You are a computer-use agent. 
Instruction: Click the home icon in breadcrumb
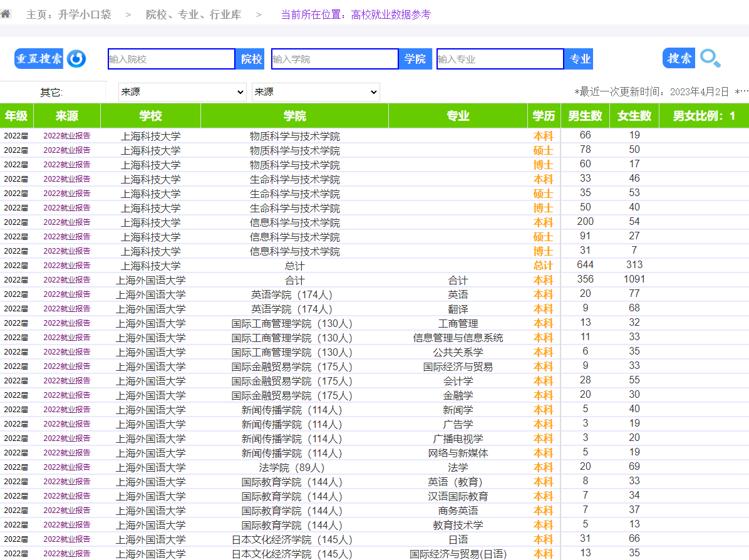[6, 14]
